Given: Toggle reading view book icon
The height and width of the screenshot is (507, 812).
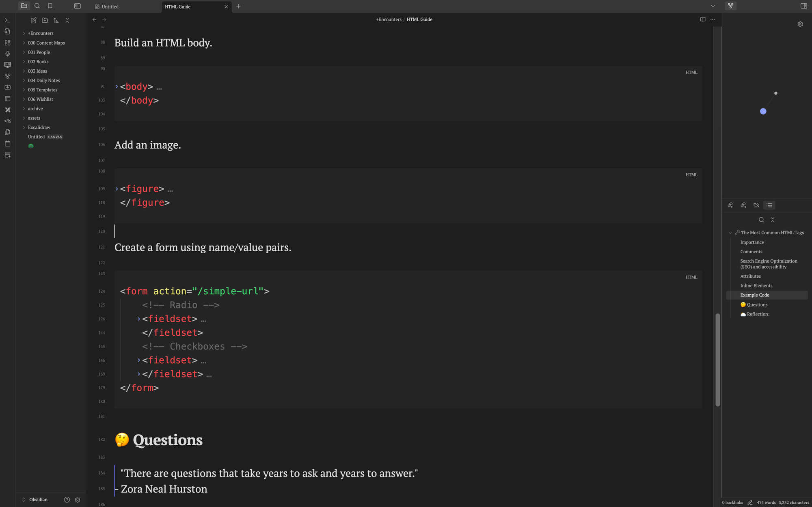Looking at the screenshot, I should pyautogui.click(x=703, y=19).
